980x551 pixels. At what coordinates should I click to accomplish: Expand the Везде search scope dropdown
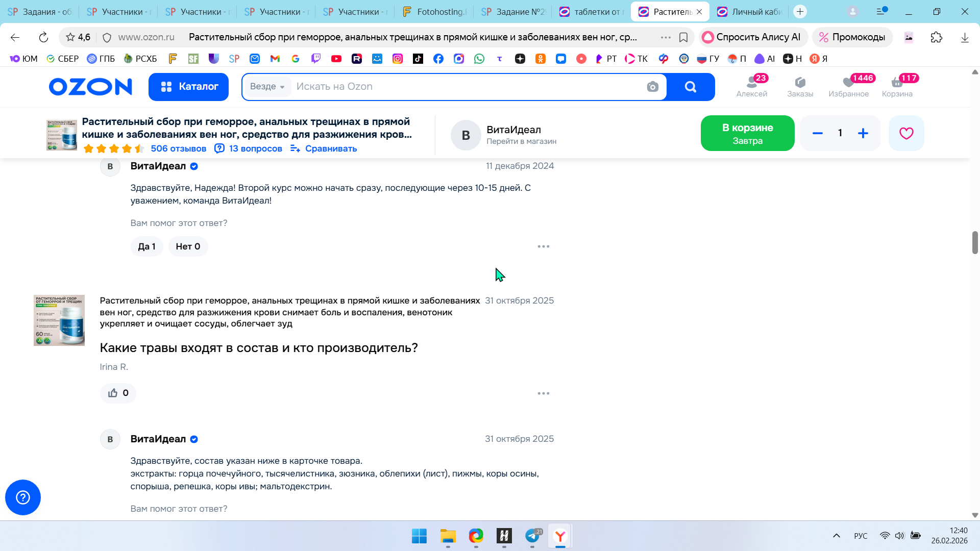(x=267, y=87)
